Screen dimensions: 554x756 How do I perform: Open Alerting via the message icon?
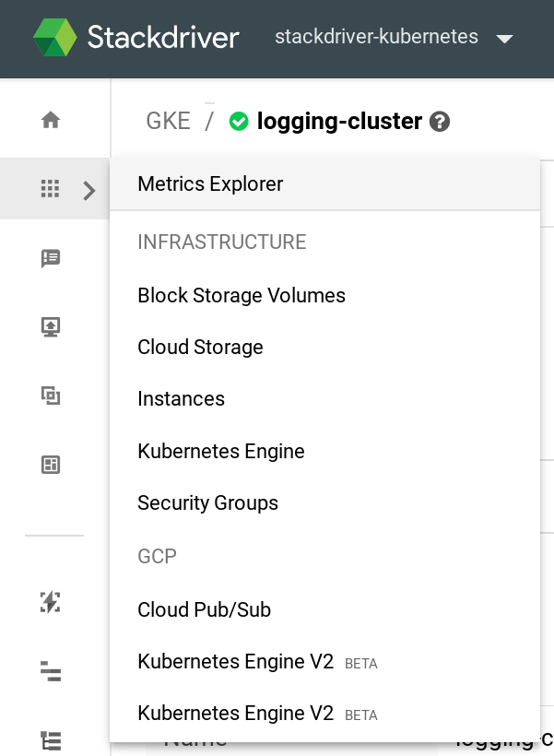click(51, 258)
